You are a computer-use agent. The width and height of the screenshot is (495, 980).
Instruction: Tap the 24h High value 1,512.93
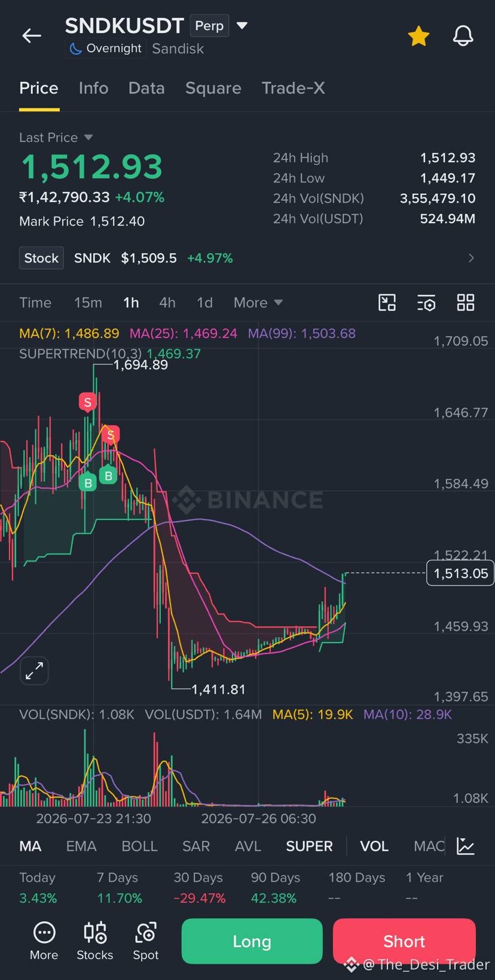(448, 158)
